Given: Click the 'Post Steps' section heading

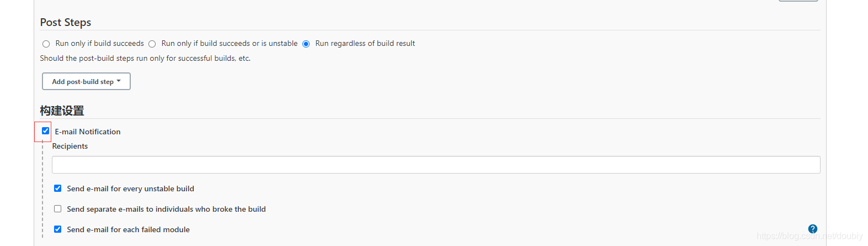Looking at the screenshot, I should (66, 23).
